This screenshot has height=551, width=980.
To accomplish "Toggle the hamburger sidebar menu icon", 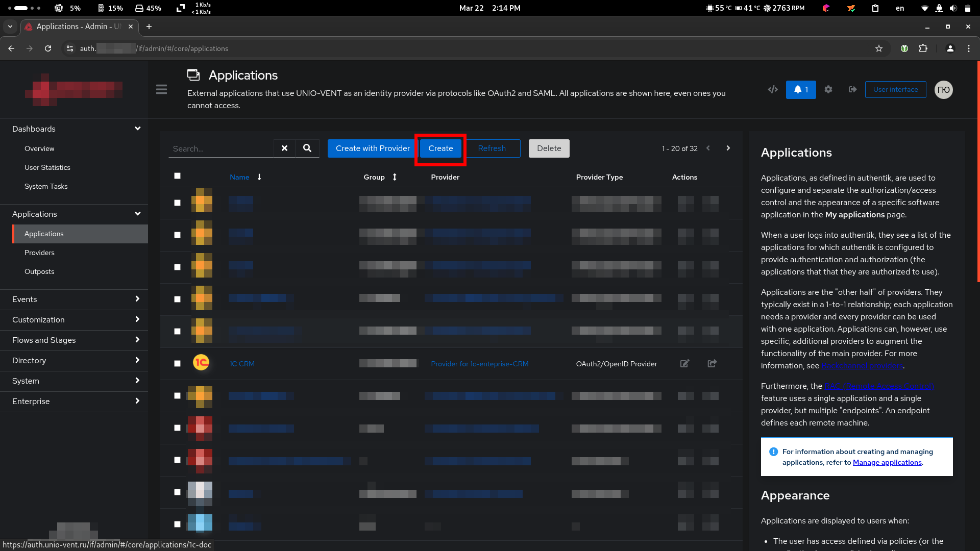I will coord(161,90).
